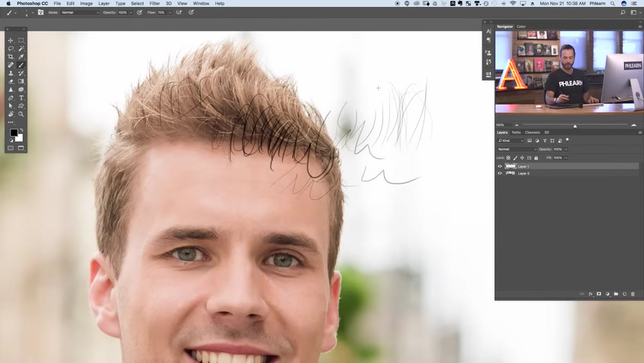Open the layer filter Kind dropdown
The height and width of the screenshot is (363, 644).
[x=510, y=141]
